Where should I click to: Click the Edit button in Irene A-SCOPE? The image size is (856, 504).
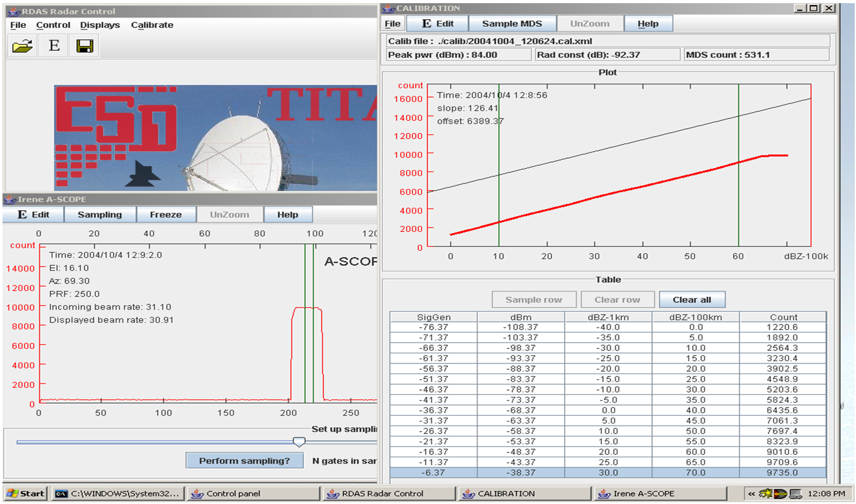click(x=33, y=214)
